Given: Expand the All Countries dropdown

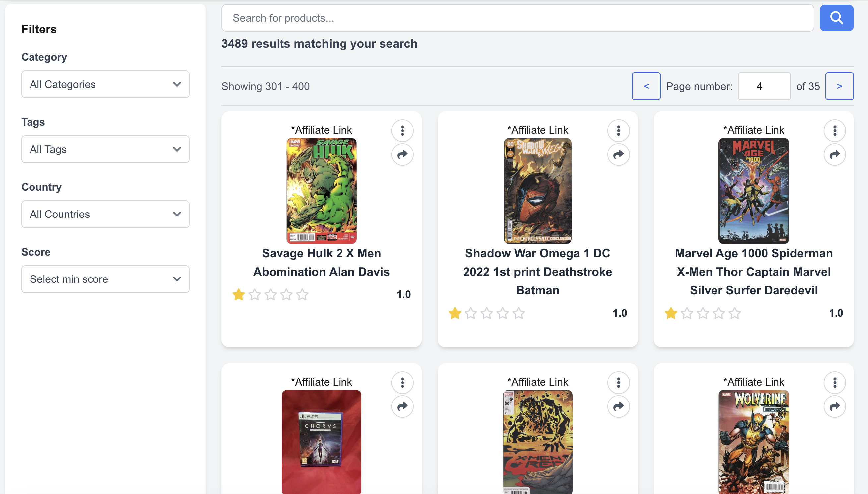Looking at the screenshot, I should (x=105, y=214).
